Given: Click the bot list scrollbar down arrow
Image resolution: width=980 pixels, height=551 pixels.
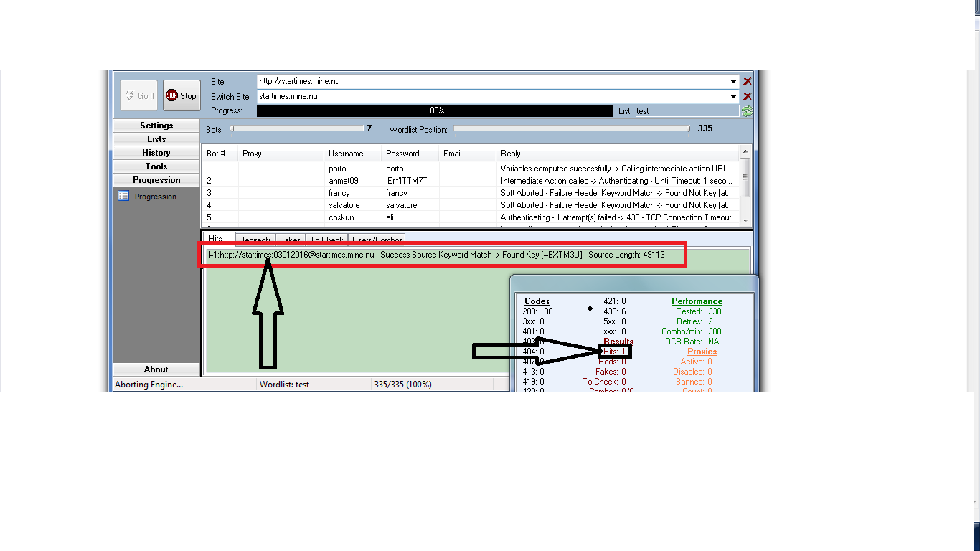Looking at the screenshot, I should (745, 220).
